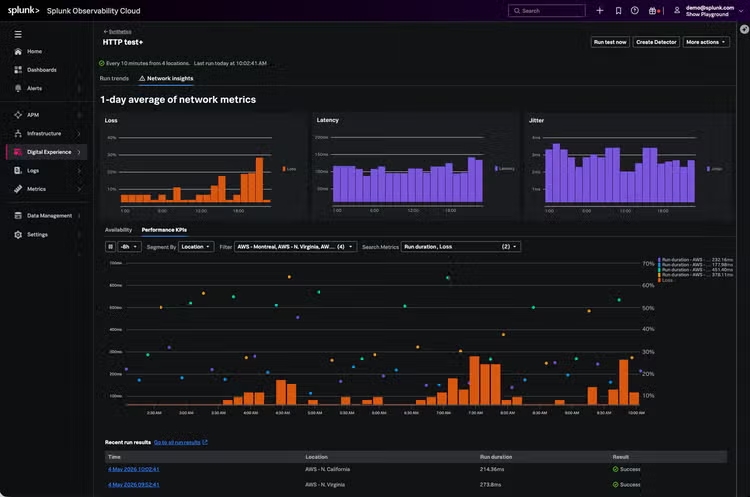Click the Settings gear icon in sidebar
The height and width of the screenshot is (497, 750).
point(18,234)
